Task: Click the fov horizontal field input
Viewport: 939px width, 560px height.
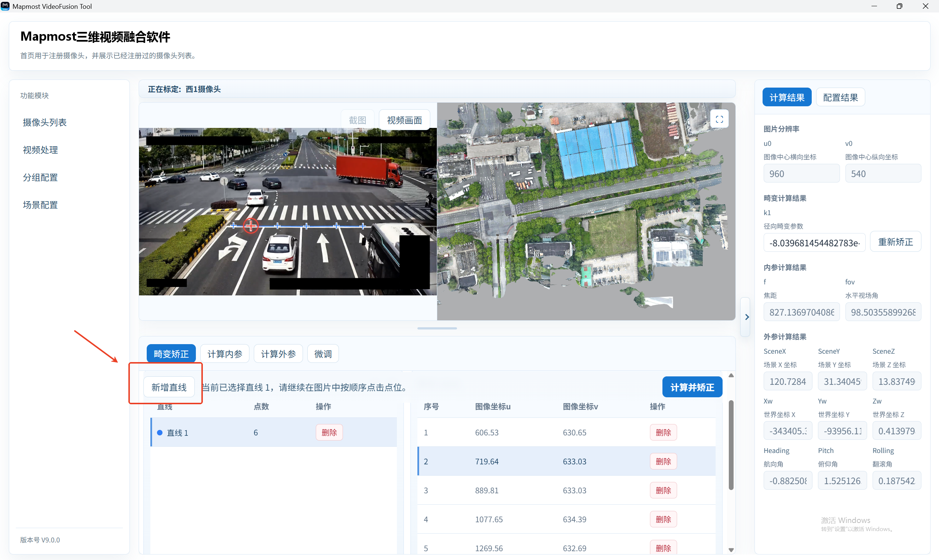Action: click(x=883, y=312)
